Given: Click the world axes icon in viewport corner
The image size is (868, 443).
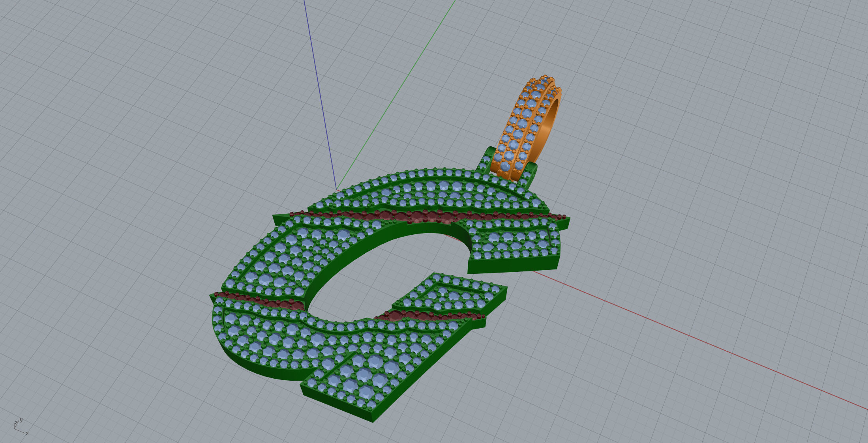Looking at the screenshot, I should pos(21,426).
